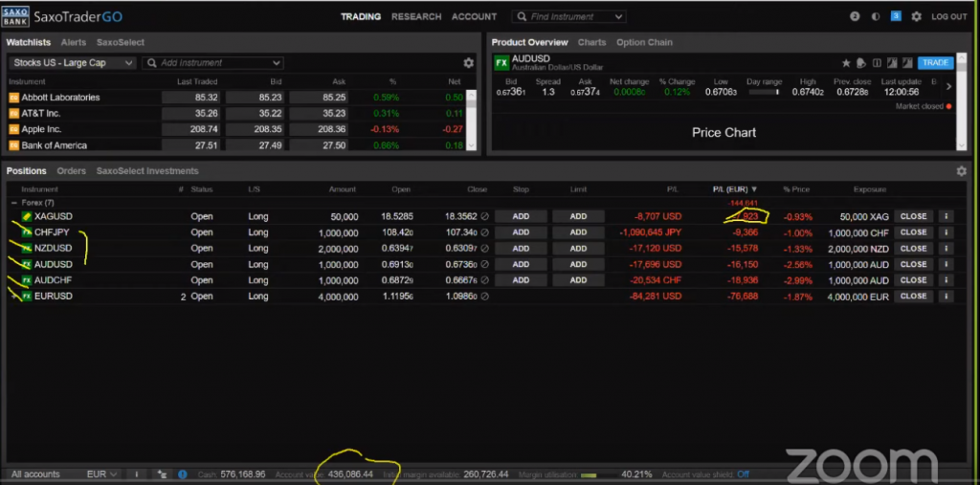The width and height of the screenshot is (980, 485).
Task: Click the blue info circle in status bar
Action: 183,474
